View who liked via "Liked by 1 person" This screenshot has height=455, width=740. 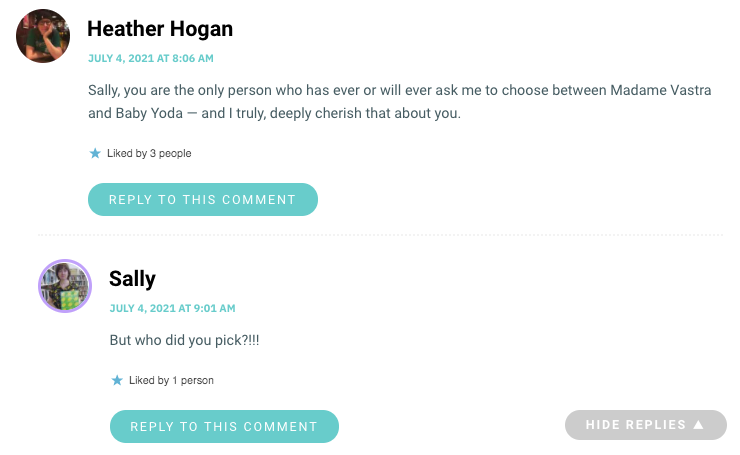tap(171, 380)
